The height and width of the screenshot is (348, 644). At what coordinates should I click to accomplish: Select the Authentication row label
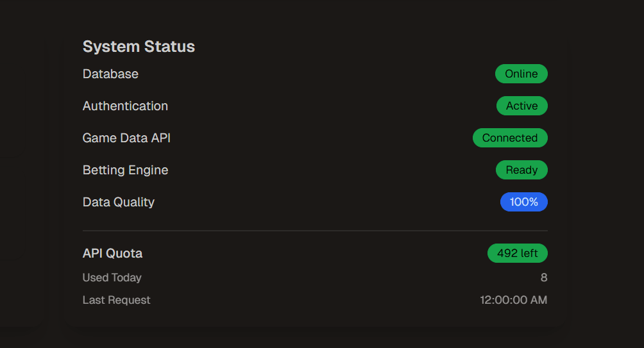pyautogui.click(x=125, y=106)
